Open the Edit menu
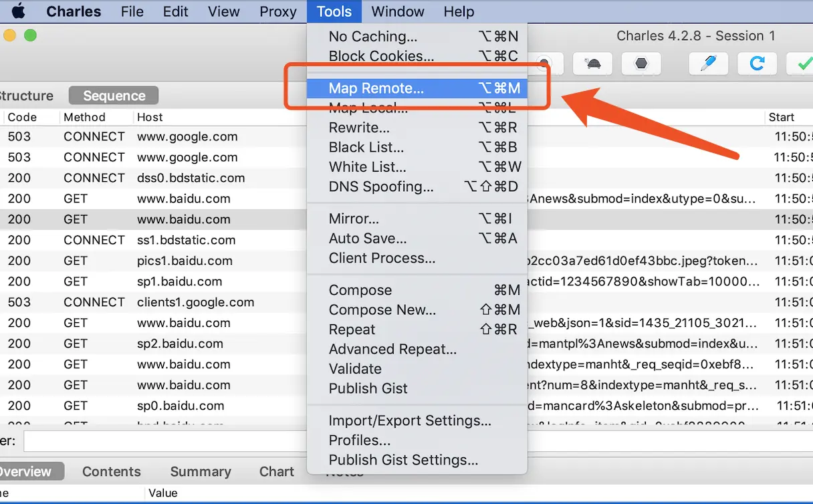Viewport: 813px width, 504px height. 175,11
